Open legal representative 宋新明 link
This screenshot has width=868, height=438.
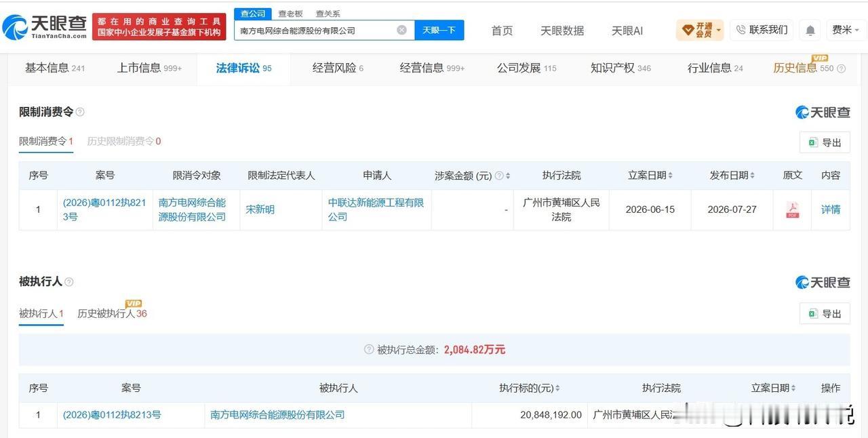260,210
